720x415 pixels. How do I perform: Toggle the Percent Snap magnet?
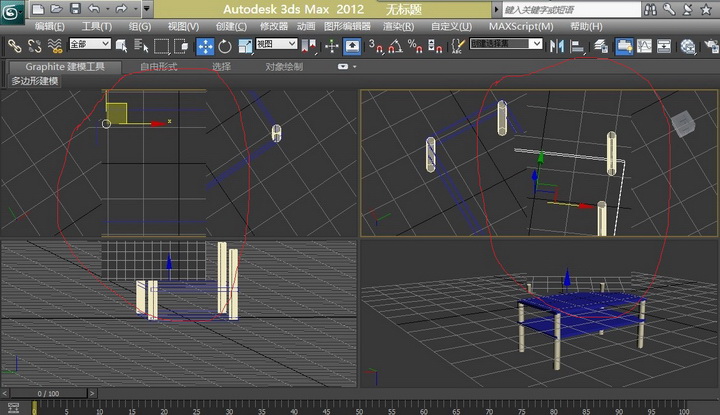415,46
